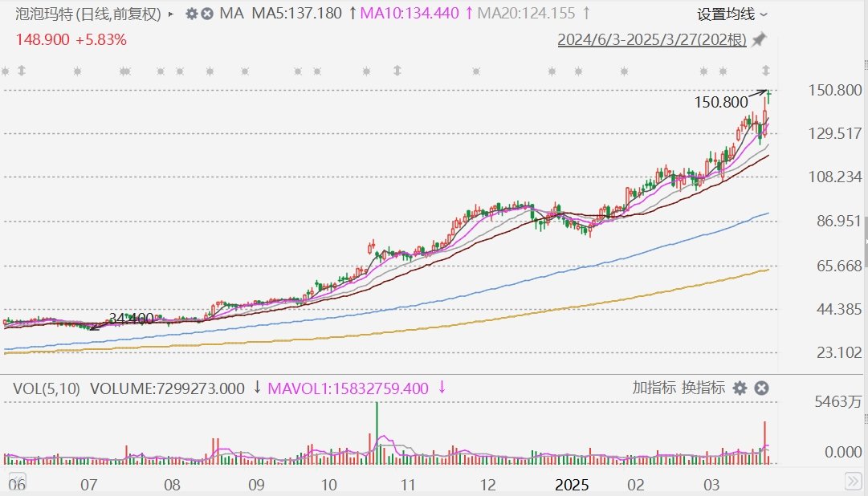This screenshot has width=868, height=496.
Task: Open VOL indicator settings gear icon
Action: click(740, 388)
